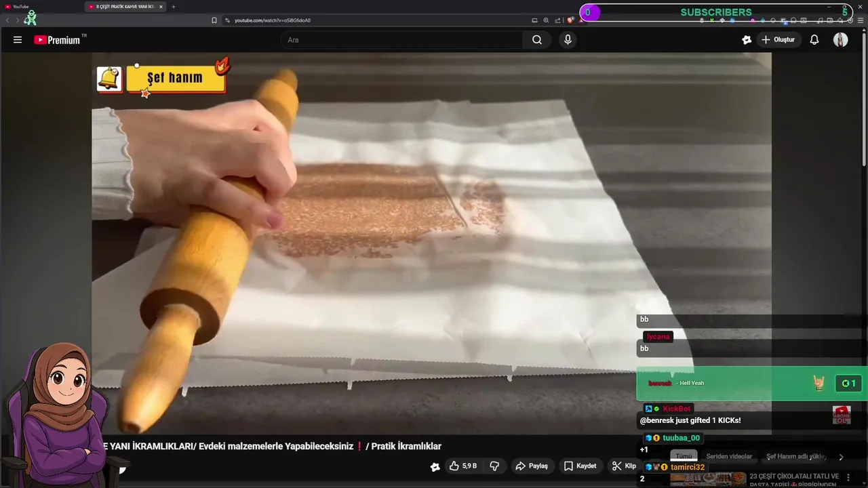868x488 pixels.
Task: Share the video with Paylaş
Action: (532, 466)
